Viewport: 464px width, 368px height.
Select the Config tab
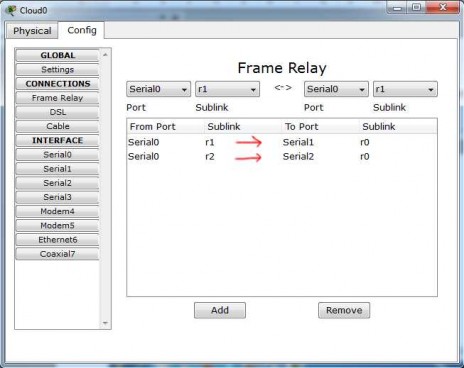point(82,30)
